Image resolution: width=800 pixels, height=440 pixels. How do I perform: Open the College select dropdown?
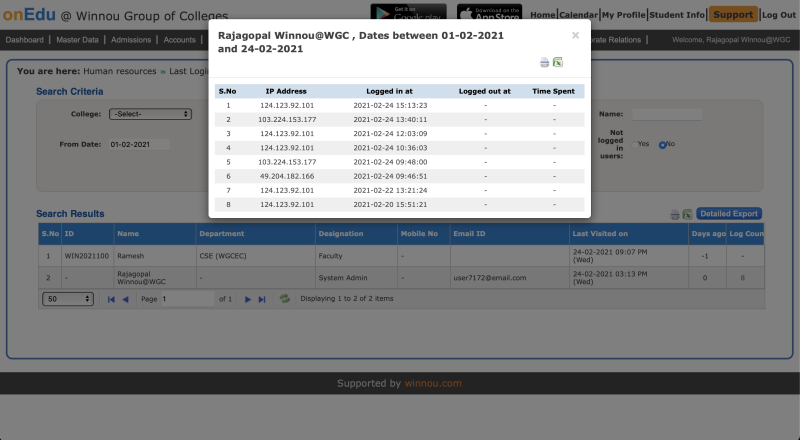(150, 114)
